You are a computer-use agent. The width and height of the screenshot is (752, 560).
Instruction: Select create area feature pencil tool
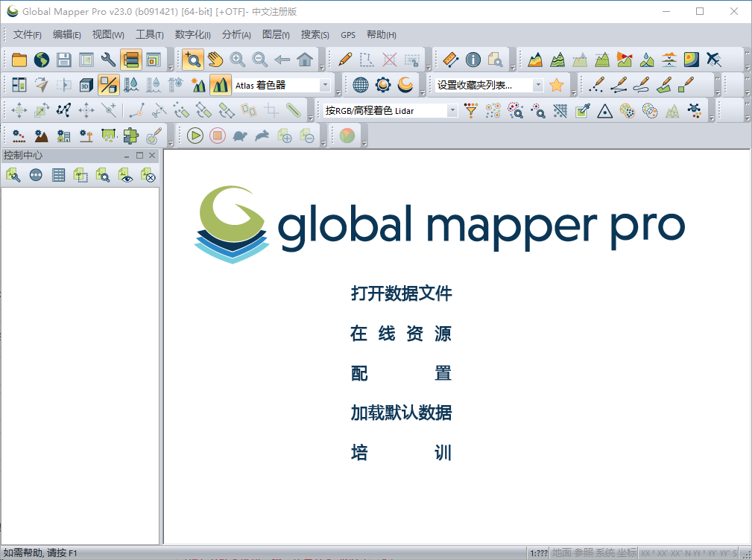(664, 86)
